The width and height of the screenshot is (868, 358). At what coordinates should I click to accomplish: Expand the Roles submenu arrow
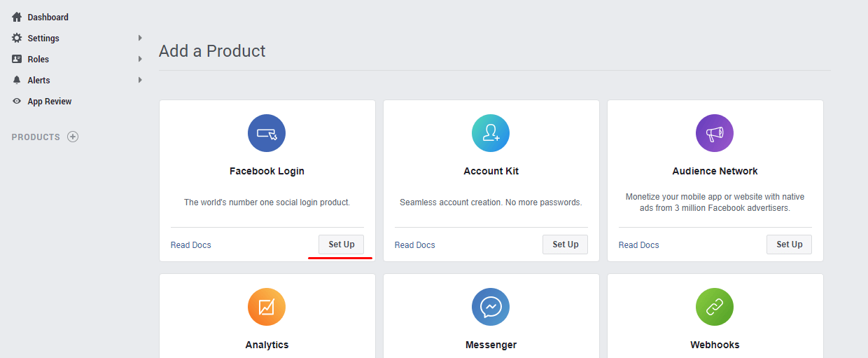tap(140, 59)
